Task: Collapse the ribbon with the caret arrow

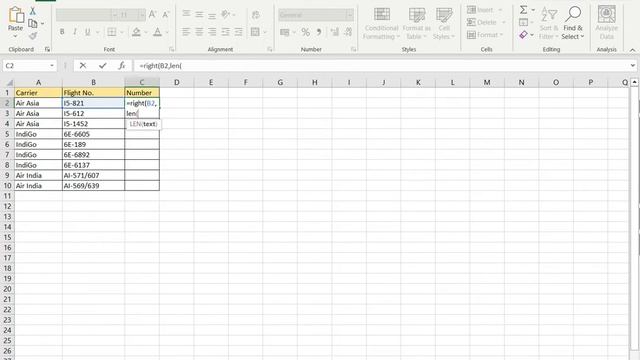Action: click(633, 50)
